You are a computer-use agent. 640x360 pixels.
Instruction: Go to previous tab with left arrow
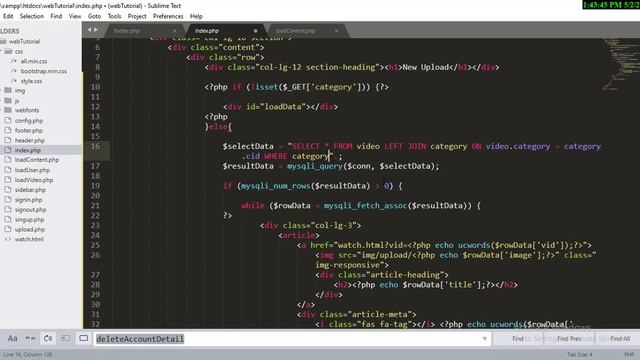pyautogui.click(x=89, y=29)
